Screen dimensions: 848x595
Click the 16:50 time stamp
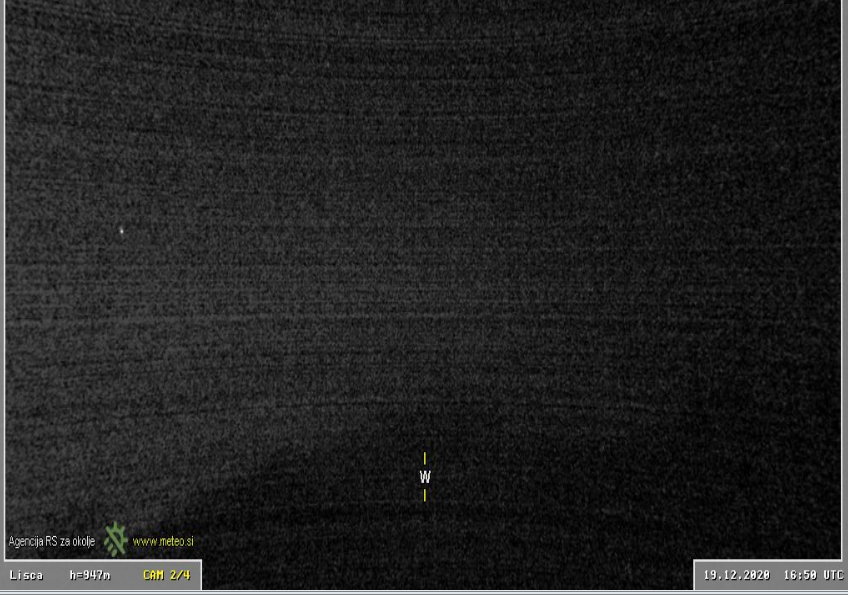tap(799, 575)
